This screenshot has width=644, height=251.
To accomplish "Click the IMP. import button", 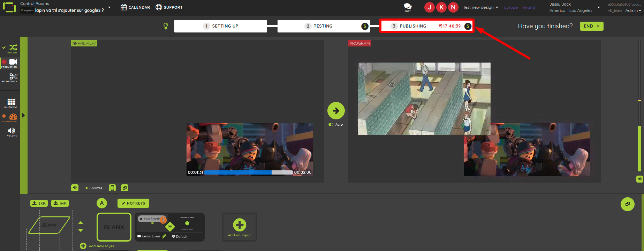I will click(60, 203).
